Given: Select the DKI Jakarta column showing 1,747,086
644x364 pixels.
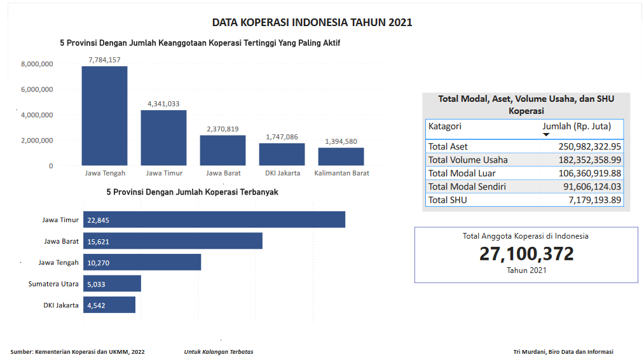Looking at the screenshot, I should pyautogui.click(x=282, y=154).
